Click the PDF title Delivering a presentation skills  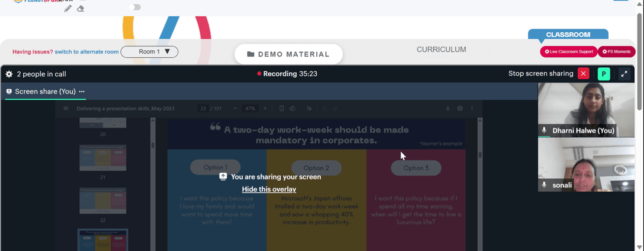[x=126, y=109]
